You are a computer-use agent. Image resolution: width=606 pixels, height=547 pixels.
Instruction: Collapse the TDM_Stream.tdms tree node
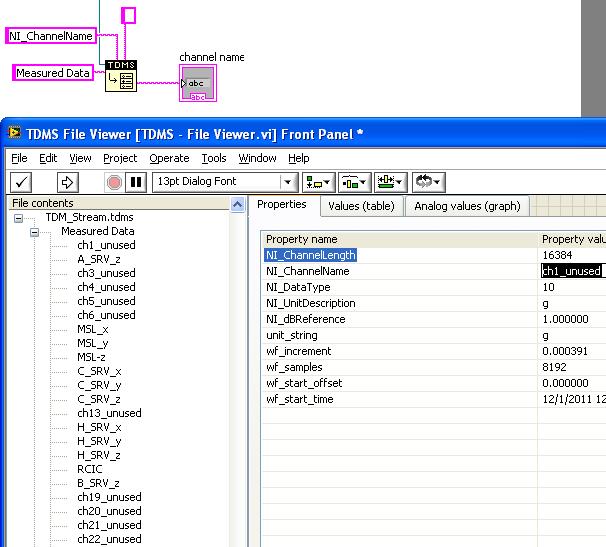[x=18, y=218]
